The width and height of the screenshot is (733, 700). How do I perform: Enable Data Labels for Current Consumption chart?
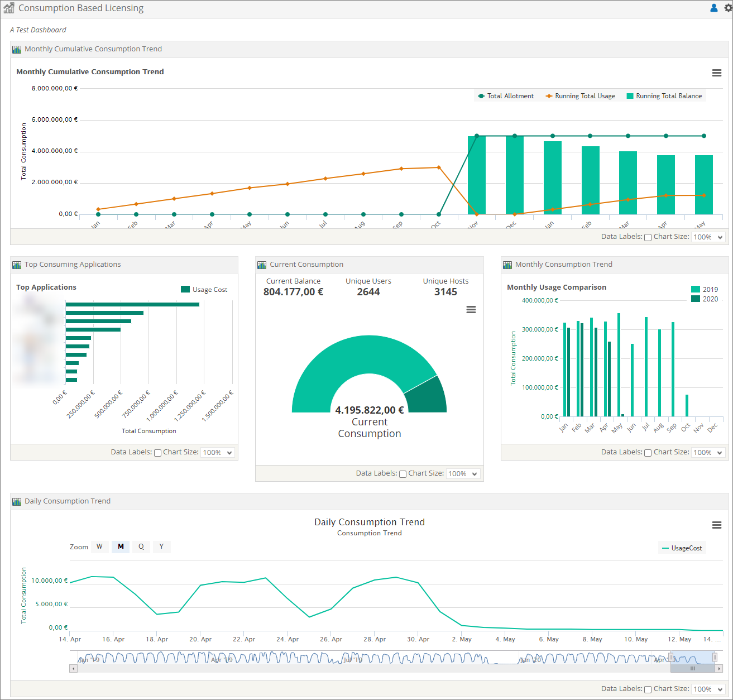403,474
